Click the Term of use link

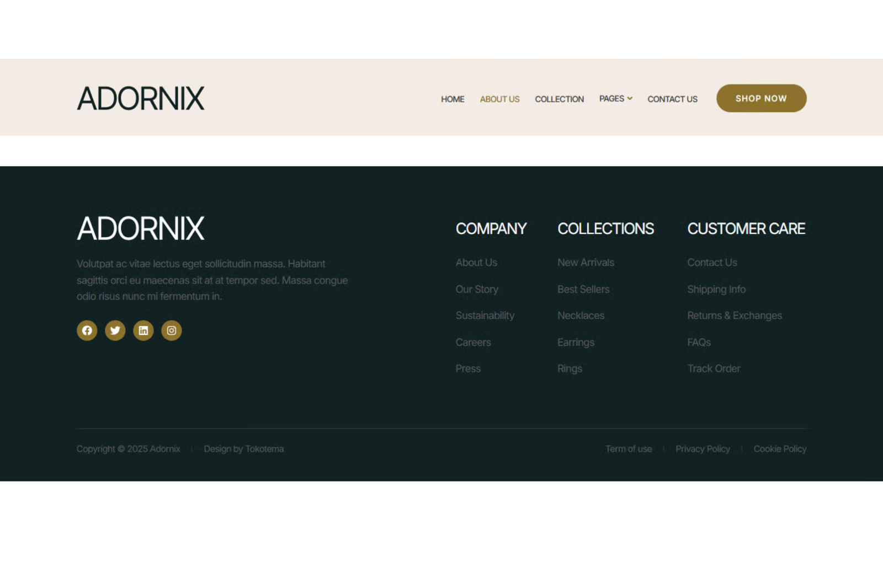[629, 449]
